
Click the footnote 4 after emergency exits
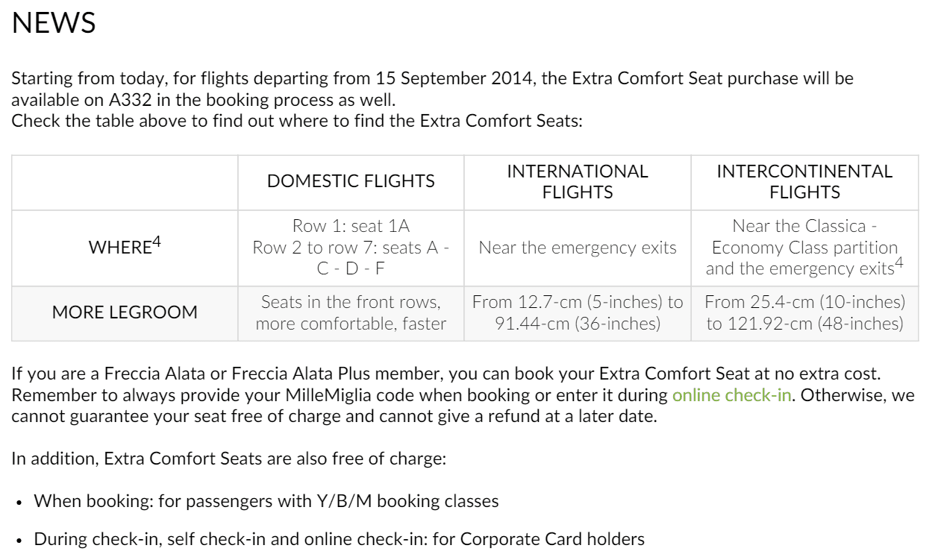pyautogui.click(x=899, y=263)
